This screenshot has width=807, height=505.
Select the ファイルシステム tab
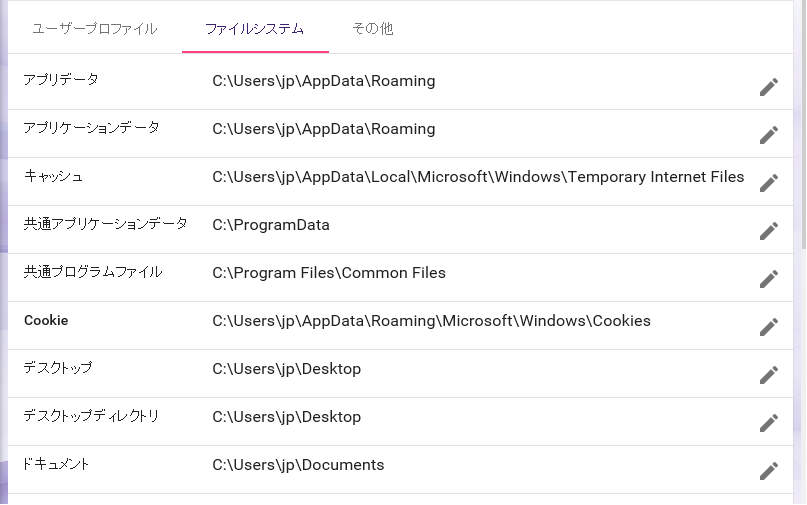point(255,29)
